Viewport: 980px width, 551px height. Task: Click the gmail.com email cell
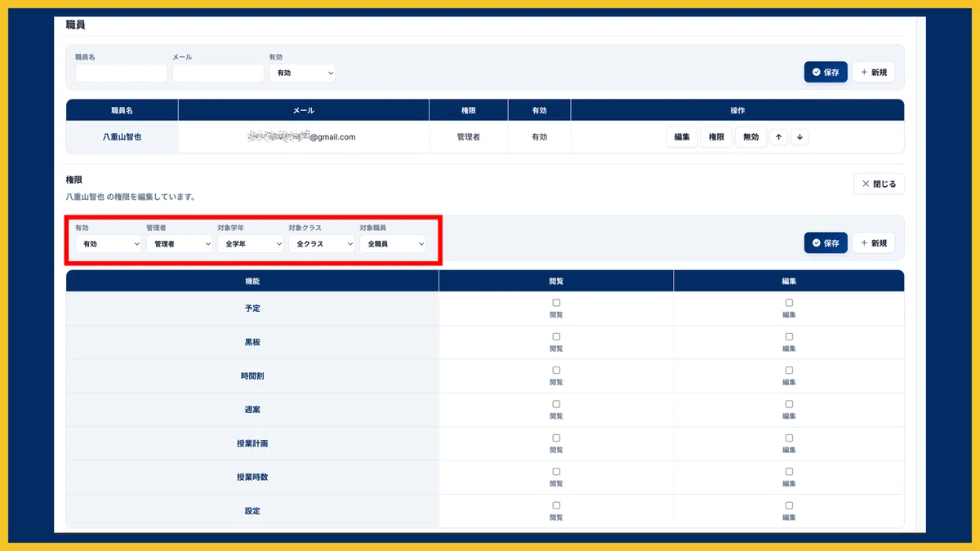pos(304,137)
